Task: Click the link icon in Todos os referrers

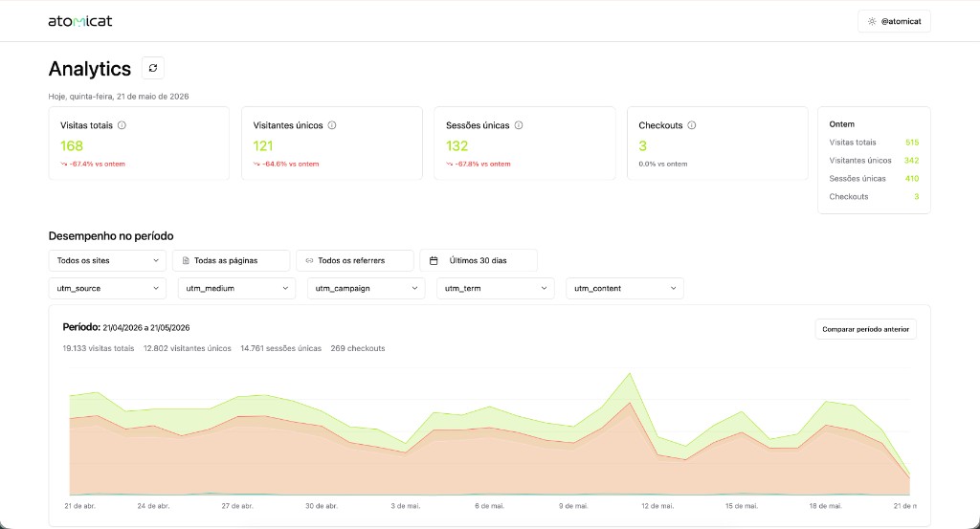Action: (x=309, y=260)
